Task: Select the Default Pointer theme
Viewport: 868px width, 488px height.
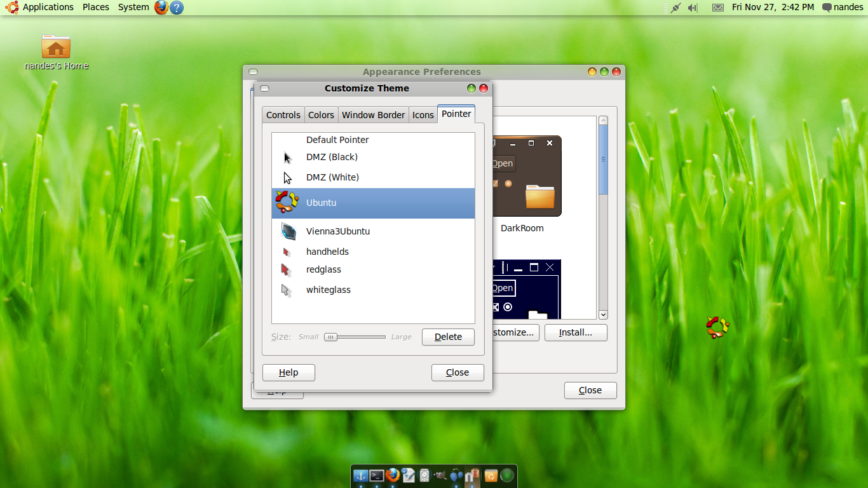Action: (x=337, y=139)
